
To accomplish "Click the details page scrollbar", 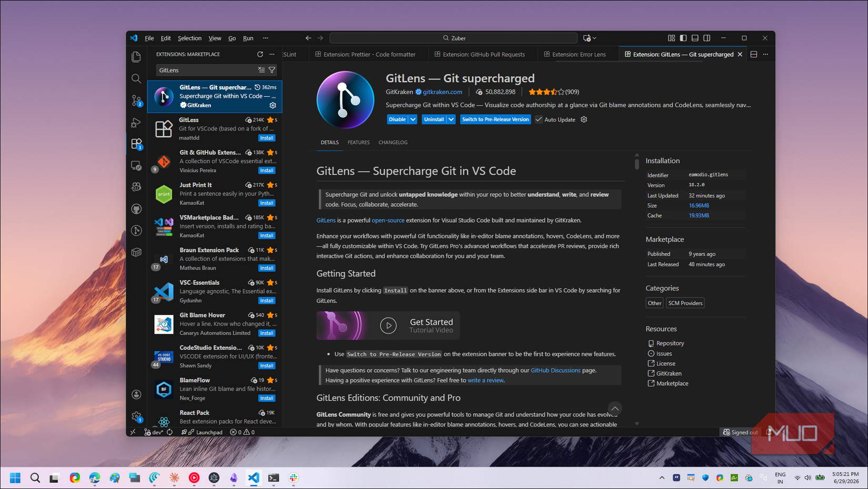I will tap(637, 164).
